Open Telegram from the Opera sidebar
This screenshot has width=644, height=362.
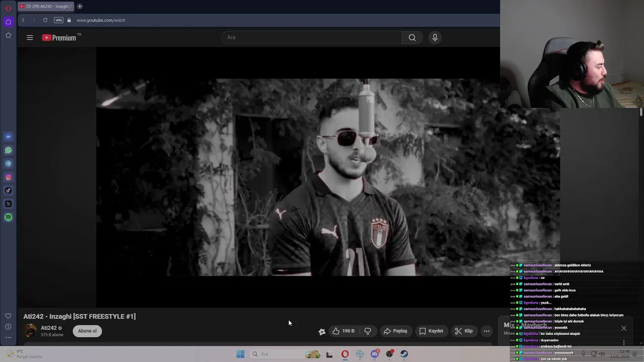coord(8,163)
